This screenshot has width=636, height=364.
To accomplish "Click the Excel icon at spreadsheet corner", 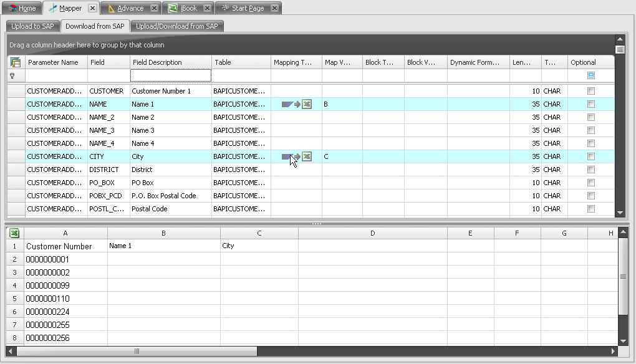I will [14, 233].
